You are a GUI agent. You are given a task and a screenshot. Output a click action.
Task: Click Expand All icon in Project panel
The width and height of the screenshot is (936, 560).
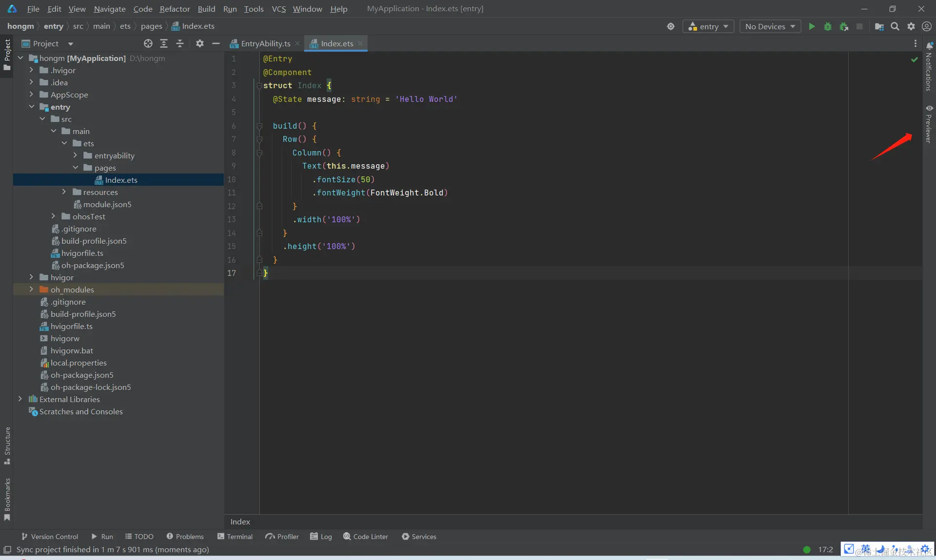pyautogui.click(x=164, y=43)
